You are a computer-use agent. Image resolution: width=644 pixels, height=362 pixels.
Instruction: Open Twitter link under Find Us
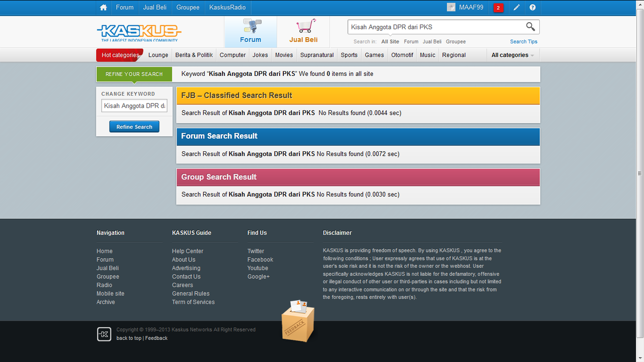(256, 251)
